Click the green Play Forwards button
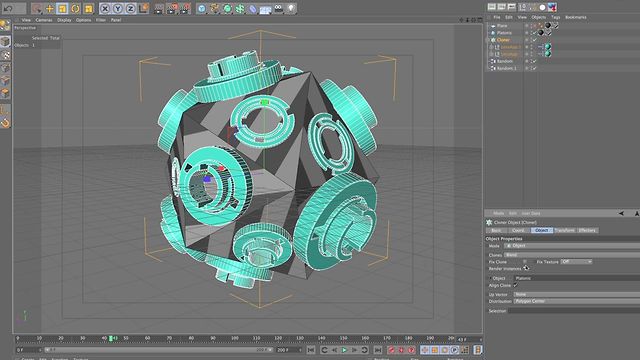This screenshot has width=640, height=360. click(344, 350)
